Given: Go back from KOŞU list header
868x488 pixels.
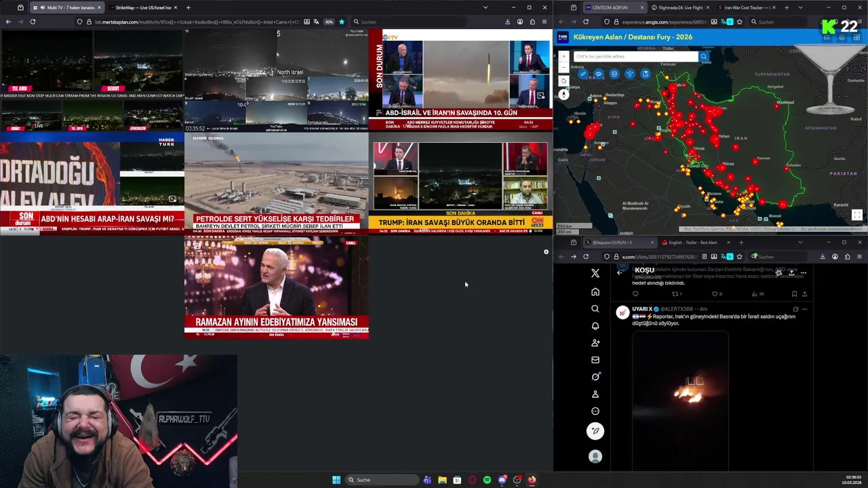Looking at the screenshot, I should point(619,272).
